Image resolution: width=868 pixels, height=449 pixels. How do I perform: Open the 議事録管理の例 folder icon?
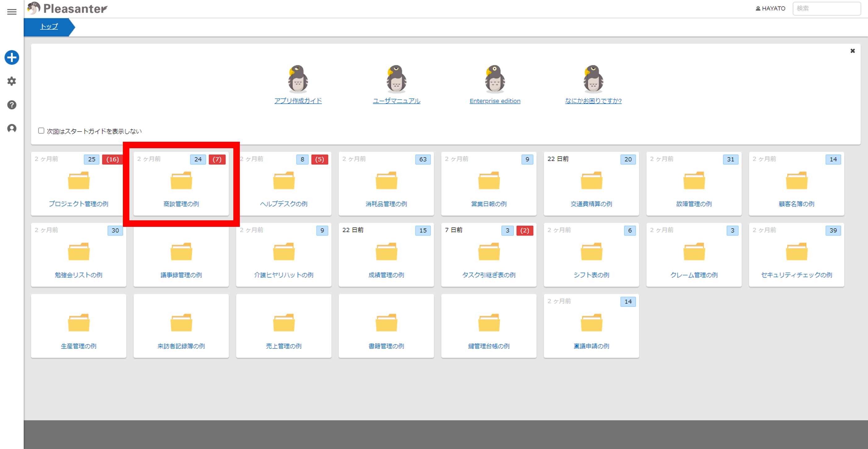181,251
